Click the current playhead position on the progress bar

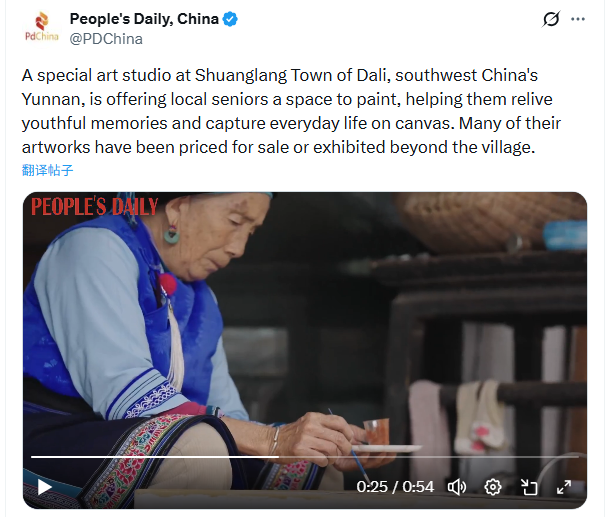[x=279, y=457]
